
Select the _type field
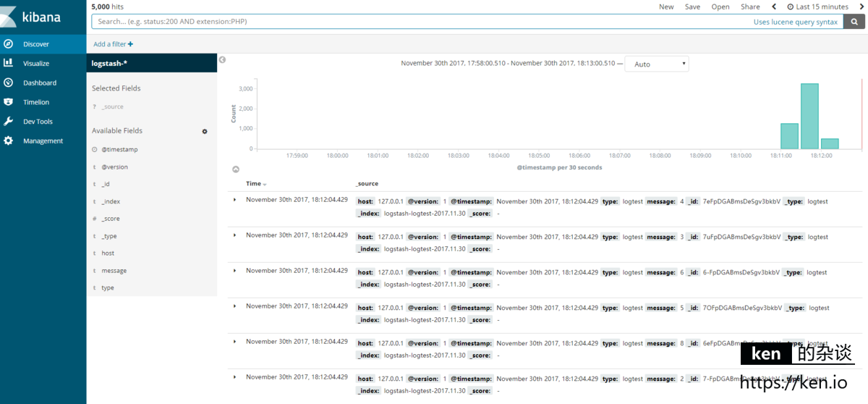(109, 236)
